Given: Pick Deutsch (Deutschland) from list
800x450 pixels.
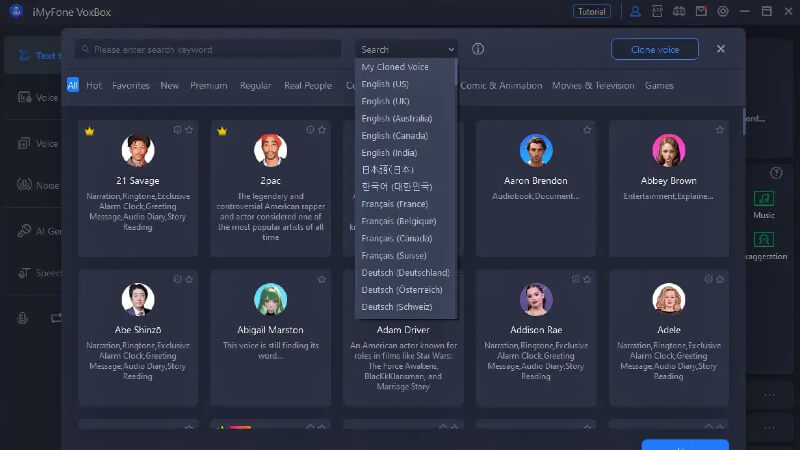Looking at the screenshot, I should pos(405,273).
